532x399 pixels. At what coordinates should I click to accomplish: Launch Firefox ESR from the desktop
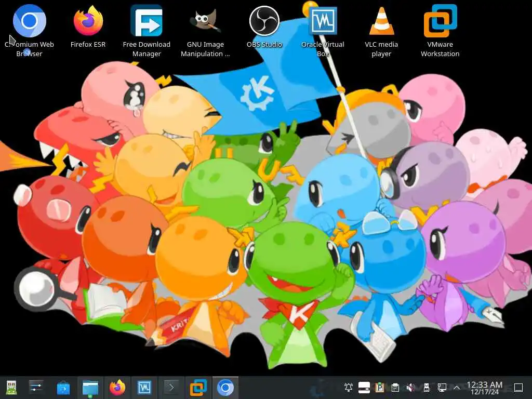(x=88, y=21)
